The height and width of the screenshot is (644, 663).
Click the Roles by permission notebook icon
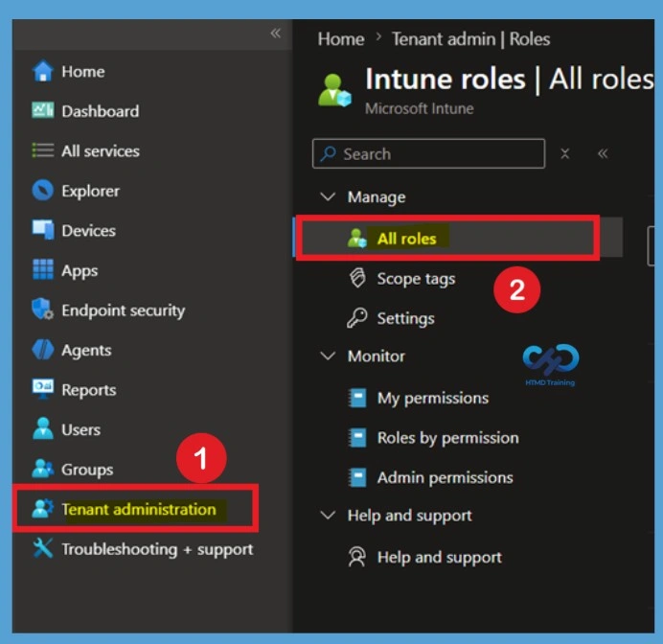[x=357, y=437]
